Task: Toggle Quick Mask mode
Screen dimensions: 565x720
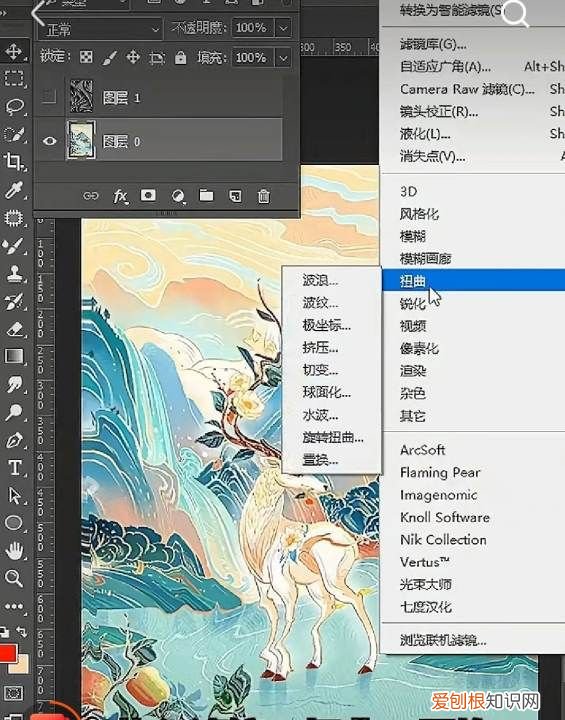Action: 14,692
